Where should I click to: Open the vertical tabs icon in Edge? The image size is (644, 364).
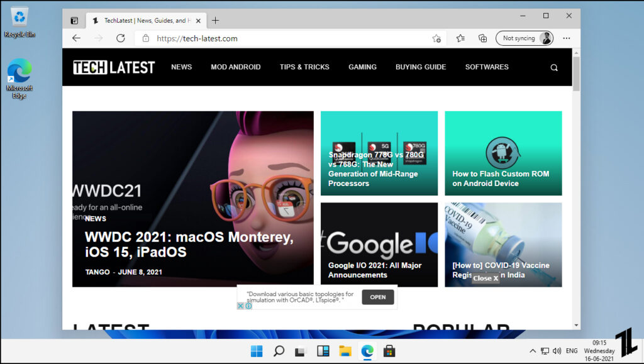pyautogui.click(x=74, y=21)
